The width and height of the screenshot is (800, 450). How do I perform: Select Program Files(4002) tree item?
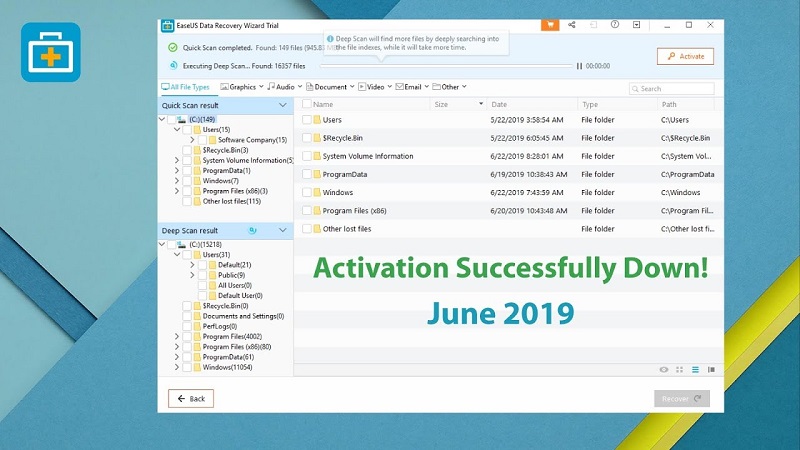[x=232, y=336]
